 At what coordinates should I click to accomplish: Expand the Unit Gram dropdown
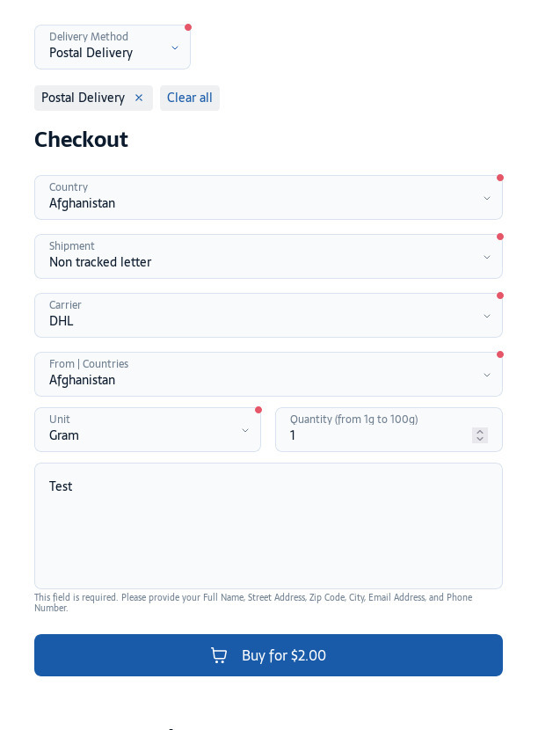(x=148, y=430)
